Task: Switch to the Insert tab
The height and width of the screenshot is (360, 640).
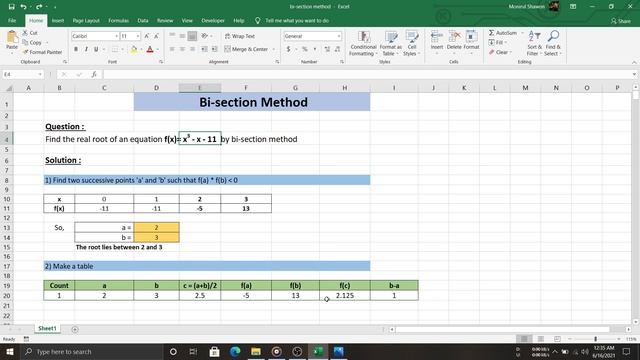Action: coord(58,20)
